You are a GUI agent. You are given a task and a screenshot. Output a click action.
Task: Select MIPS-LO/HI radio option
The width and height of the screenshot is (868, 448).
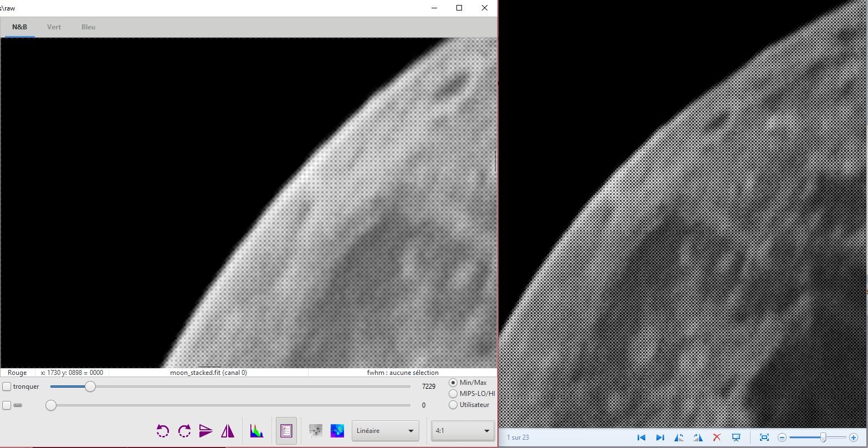point(453,394)
